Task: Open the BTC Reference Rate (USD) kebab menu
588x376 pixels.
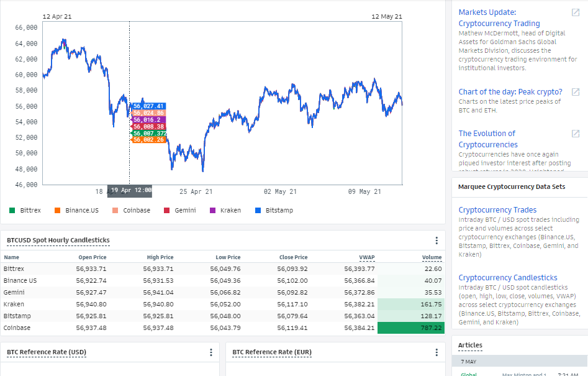Action: 211,352
